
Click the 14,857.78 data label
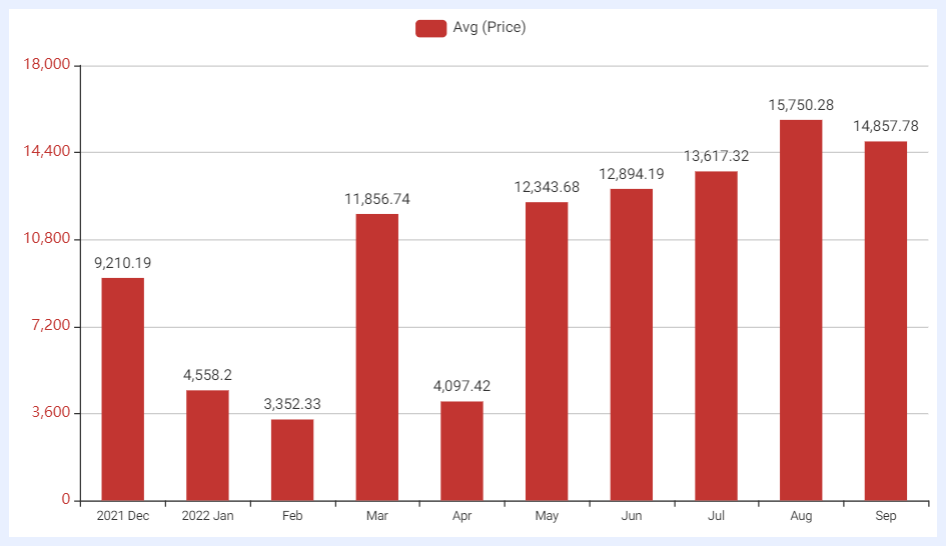tap(886, 126)
